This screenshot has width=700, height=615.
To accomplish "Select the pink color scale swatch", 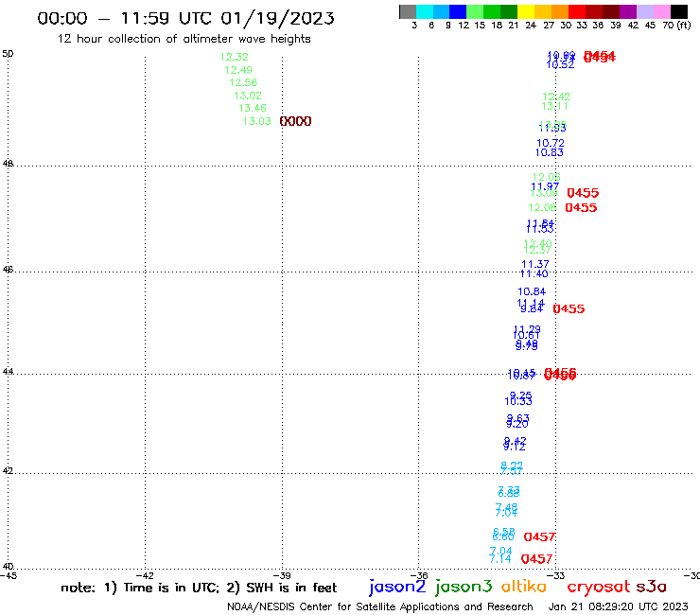I will (661, 11).
